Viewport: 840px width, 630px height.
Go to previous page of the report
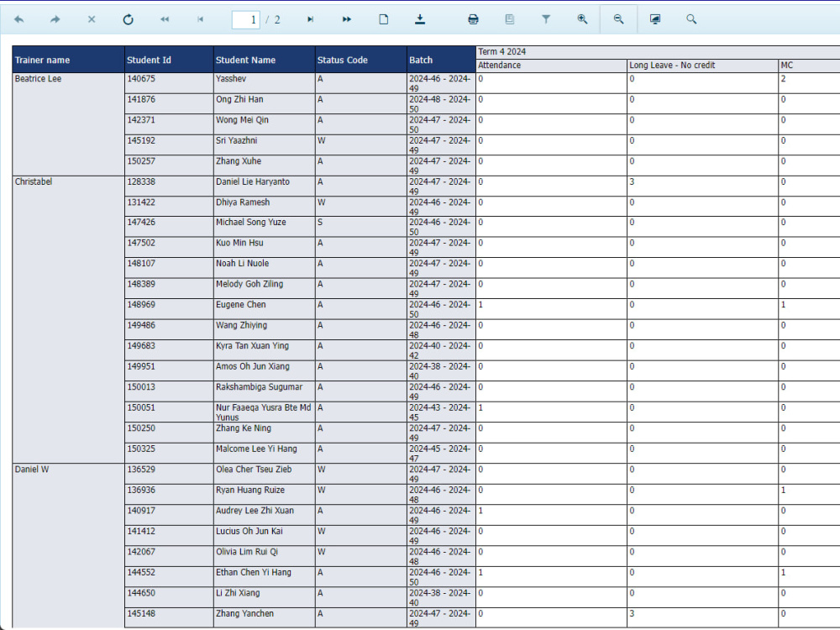point(201,19)
